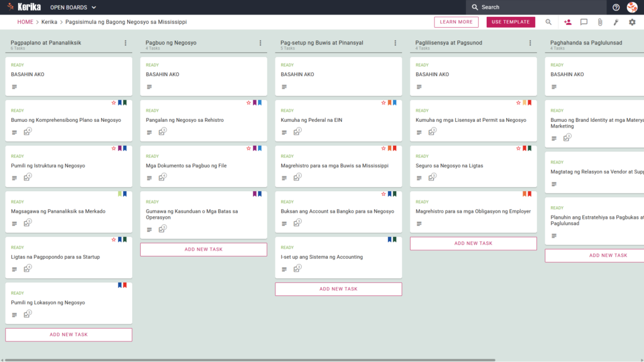The width and height of the screenshot is (644, 362).
Task: Open Pag-setup ng Buwis column menu
Action: 395,43
